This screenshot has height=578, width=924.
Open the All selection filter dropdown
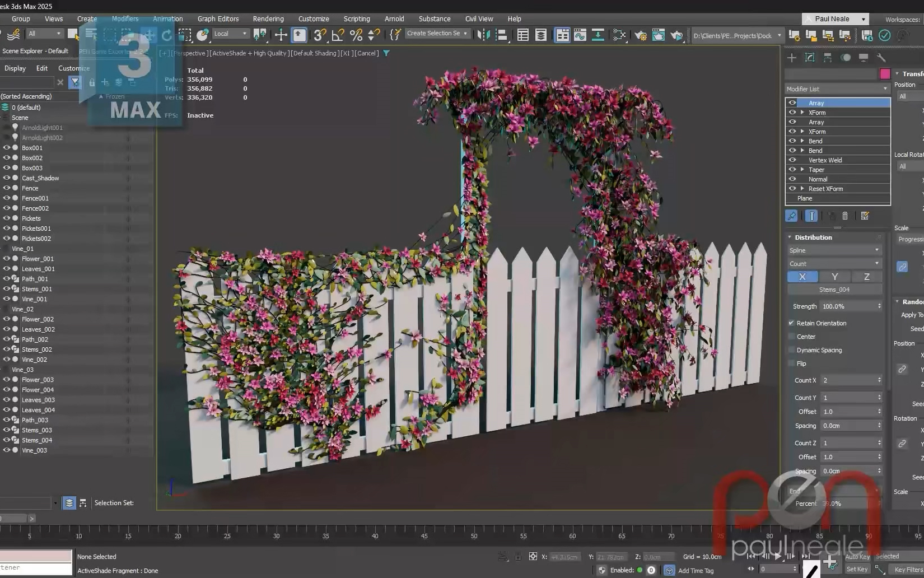coord(45,34)
